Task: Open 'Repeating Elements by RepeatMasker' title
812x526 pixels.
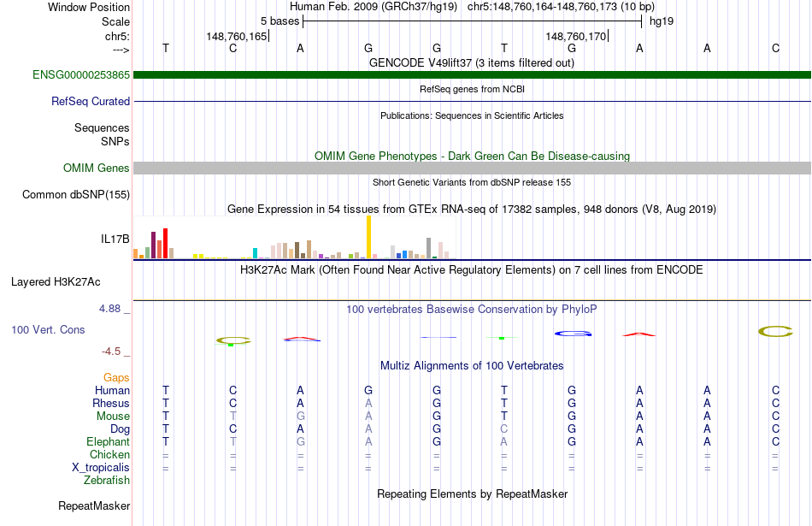Action: [x=473, y=493]
